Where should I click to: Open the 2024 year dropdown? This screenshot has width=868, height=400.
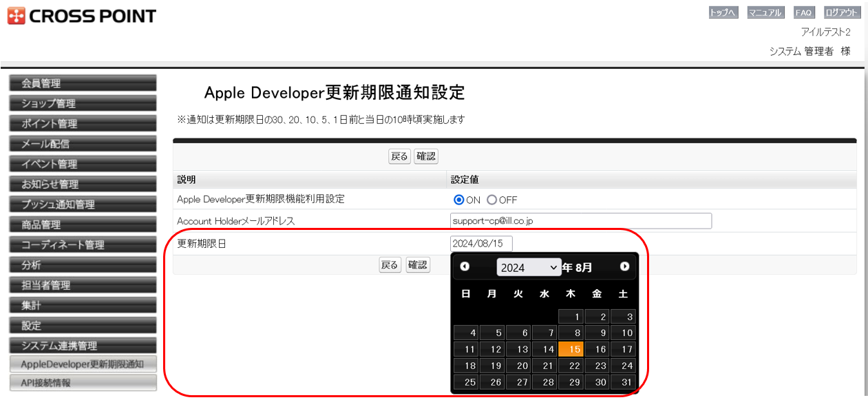529,268
